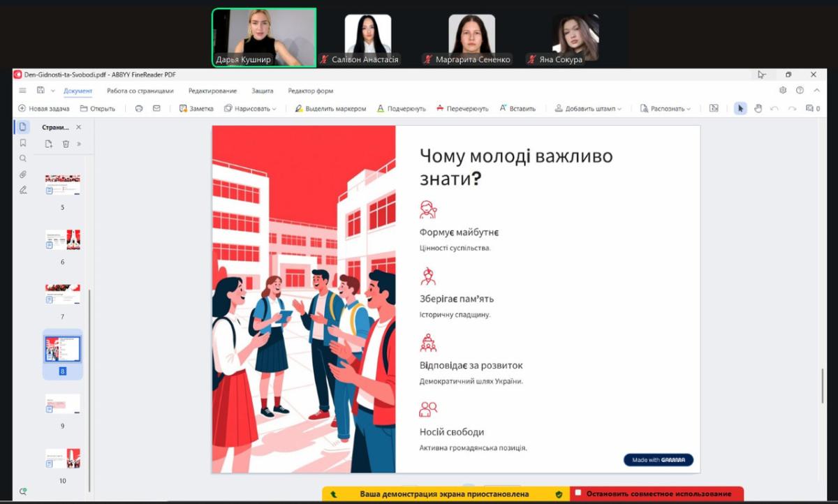The image size is (838, 504).
Task: Expand the Добавить штамп dropdown
Action: (588, 108)
